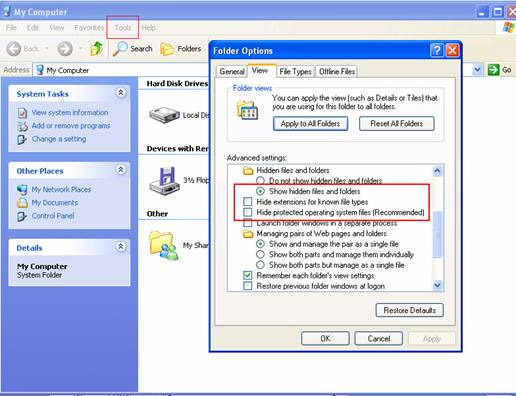The height and width of the screenshot is (396, 516).
Task: Select Show both parts but manage as single file
Action: tap(260, 265)
